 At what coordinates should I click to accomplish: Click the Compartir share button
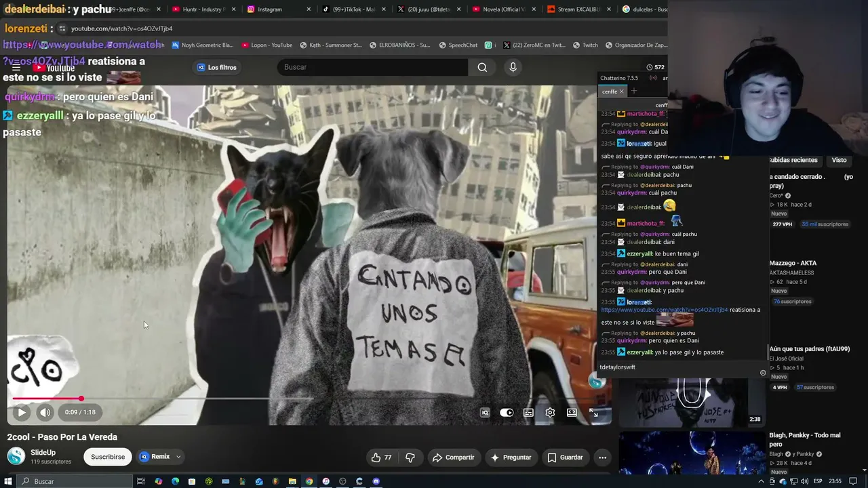pos(453,457)
